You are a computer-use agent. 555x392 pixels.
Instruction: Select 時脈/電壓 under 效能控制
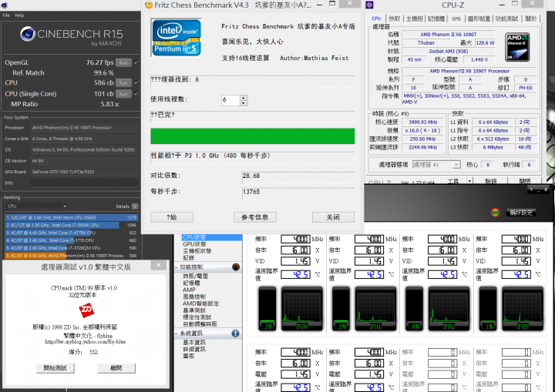click(x=195, y=276)
